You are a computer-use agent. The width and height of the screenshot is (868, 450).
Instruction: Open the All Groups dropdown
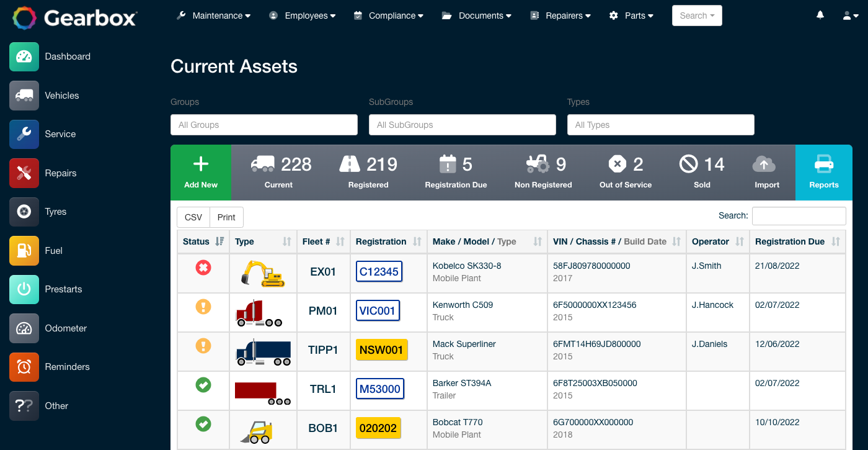click(263, 125)
